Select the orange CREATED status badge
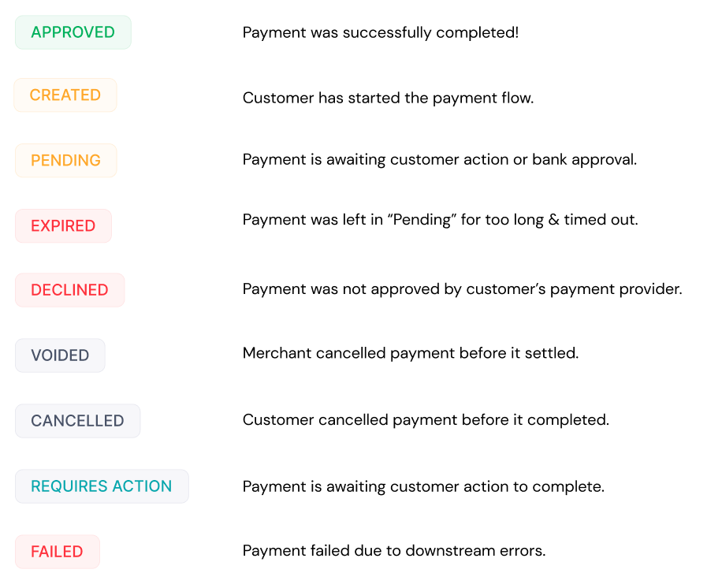 65,95
